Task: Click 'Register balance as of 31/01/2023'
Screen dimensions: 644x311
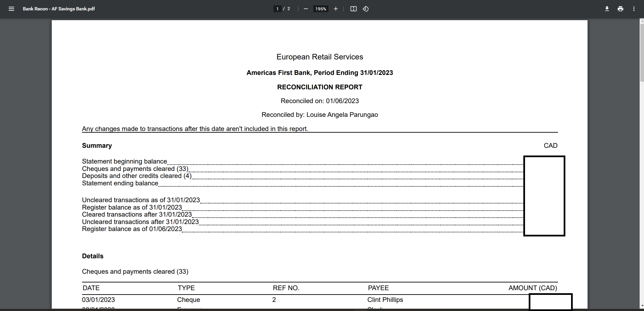Action: pyautogui.click(x=132, y=207)
